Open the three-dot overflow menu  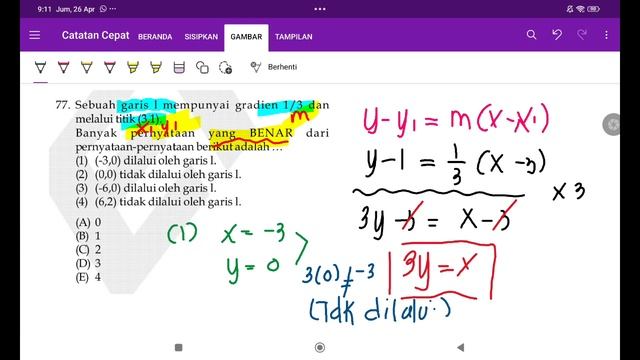click(x=606, y=35)
